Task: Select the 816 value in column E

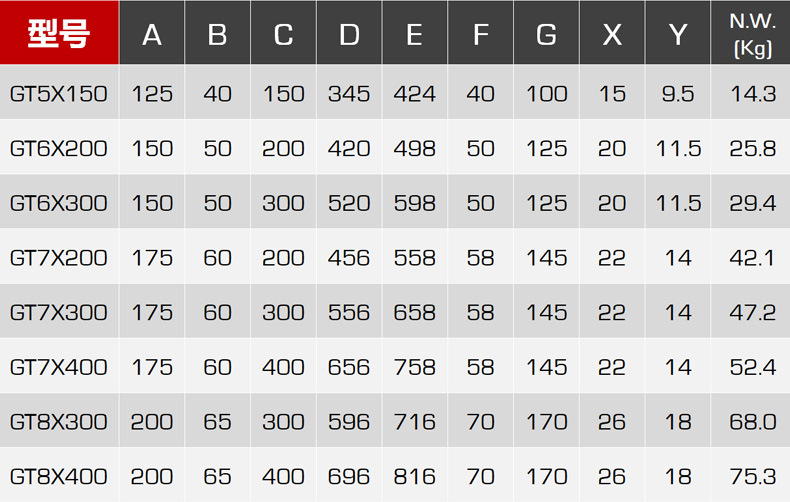Action: (414, 476)
